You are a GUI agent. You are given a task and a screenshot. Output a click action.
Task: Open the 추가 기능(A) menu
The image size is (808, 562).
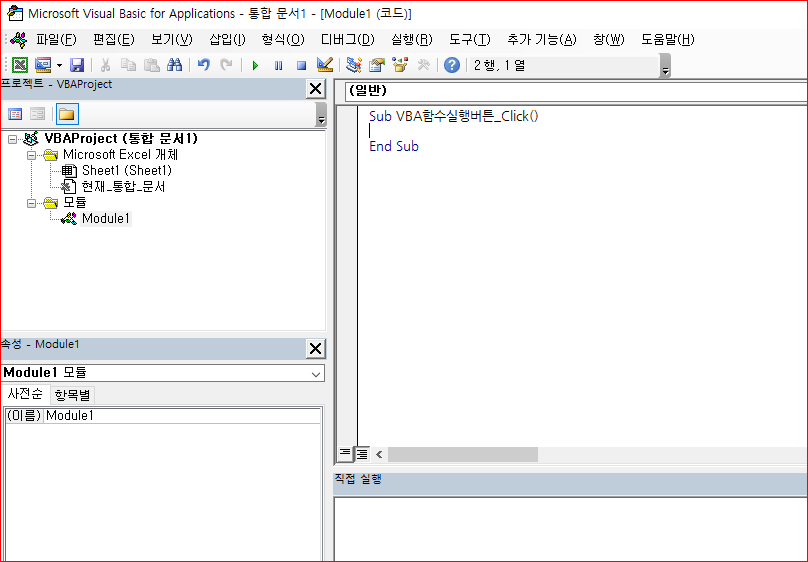tap(542, 40)
